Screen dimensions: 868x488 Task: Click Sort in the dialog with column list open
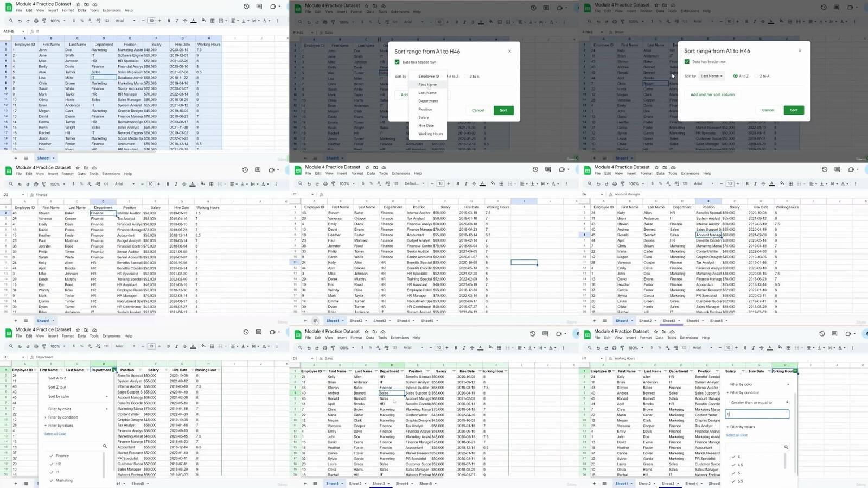503,110
